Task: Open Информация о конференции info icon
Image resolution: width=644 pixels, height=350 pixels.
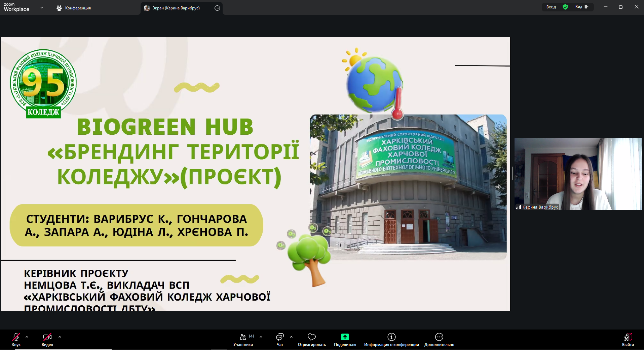Action: click(x=391, y=337)
